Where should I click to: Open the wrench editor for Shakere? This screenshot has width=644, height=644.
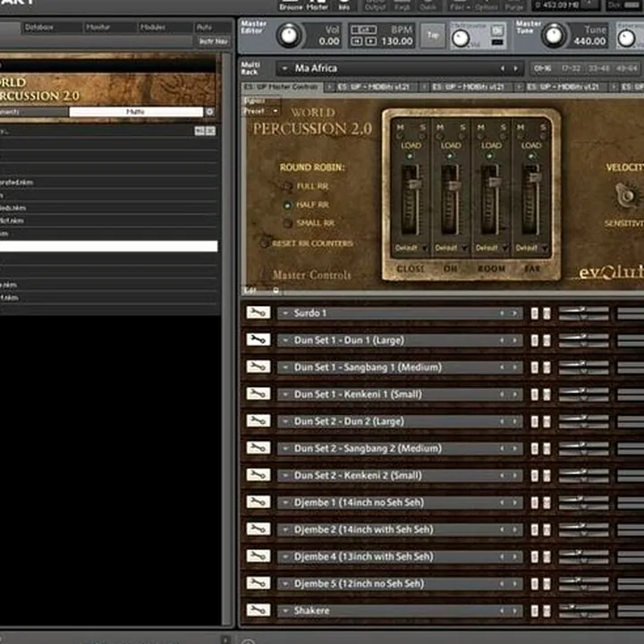click(258, 610)
